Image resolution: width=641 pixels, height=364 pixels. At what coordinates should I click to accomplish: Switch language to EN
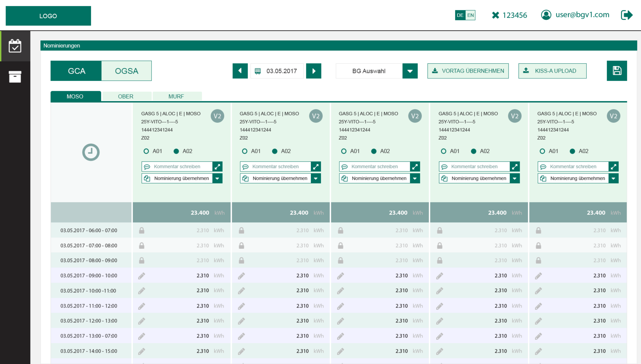[470, 15]
